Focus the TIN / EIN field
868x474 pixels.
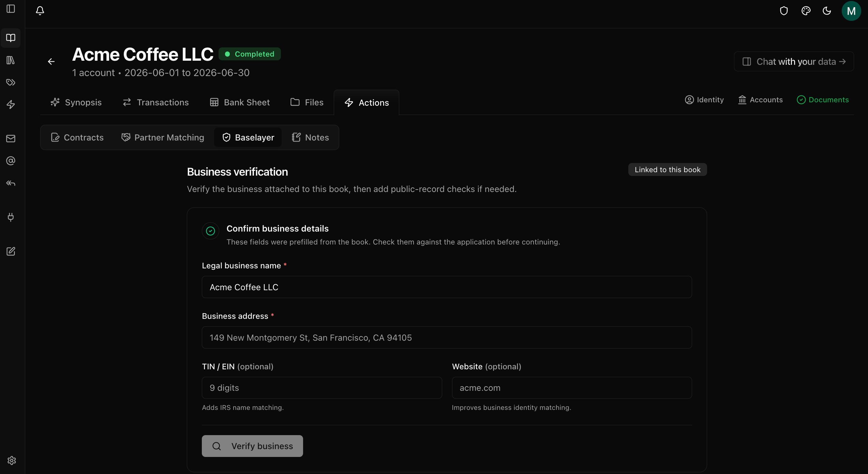(x=322, y=388)
